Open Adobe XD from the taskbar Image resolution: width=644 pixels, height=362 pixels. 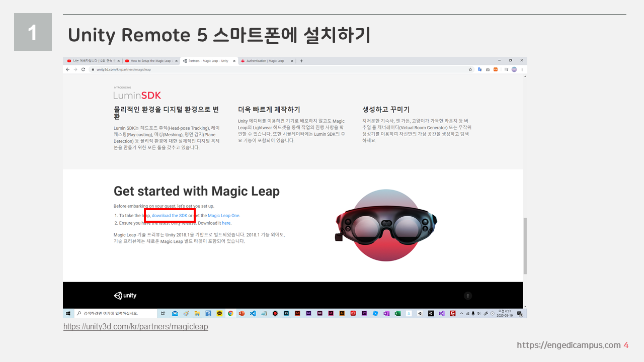pos(319,313)
